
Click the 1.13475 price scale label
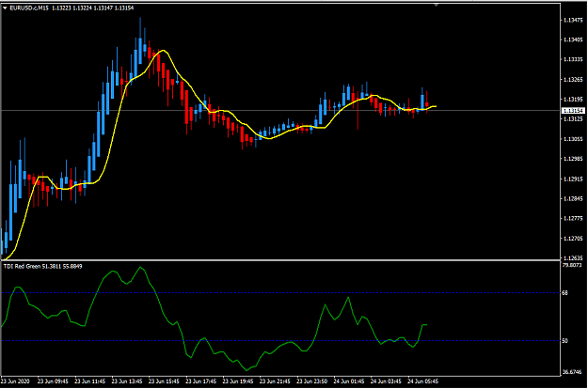(573, 20)
